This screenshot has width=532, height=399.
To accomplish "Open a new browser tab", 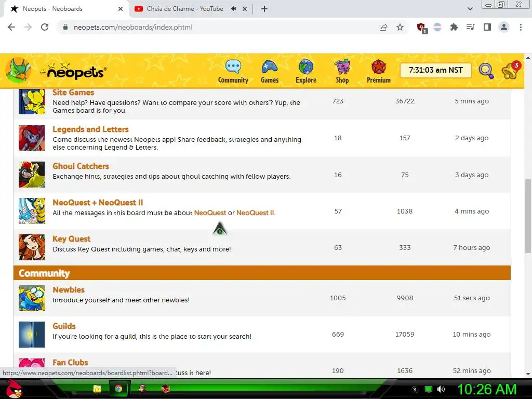I will (x=264, y=9).
